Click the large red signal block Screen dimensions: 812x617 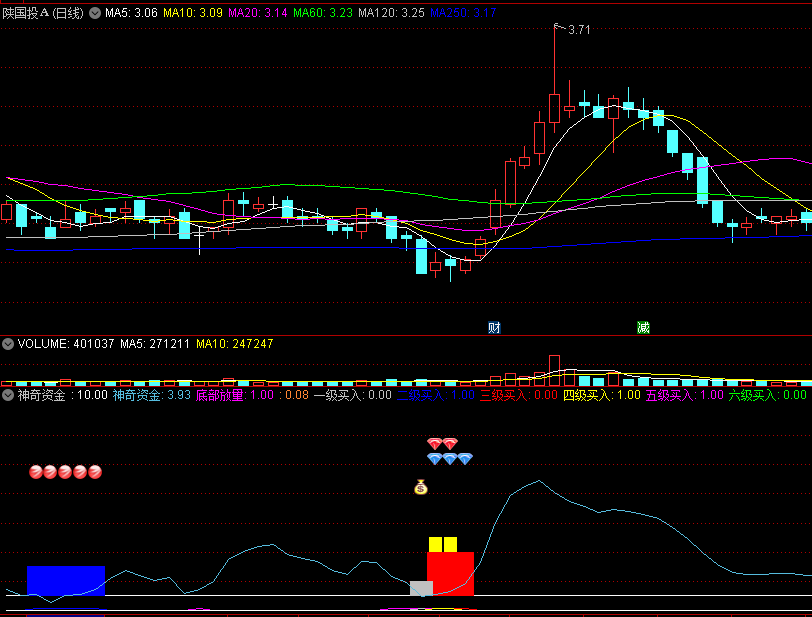coord(451,573)
